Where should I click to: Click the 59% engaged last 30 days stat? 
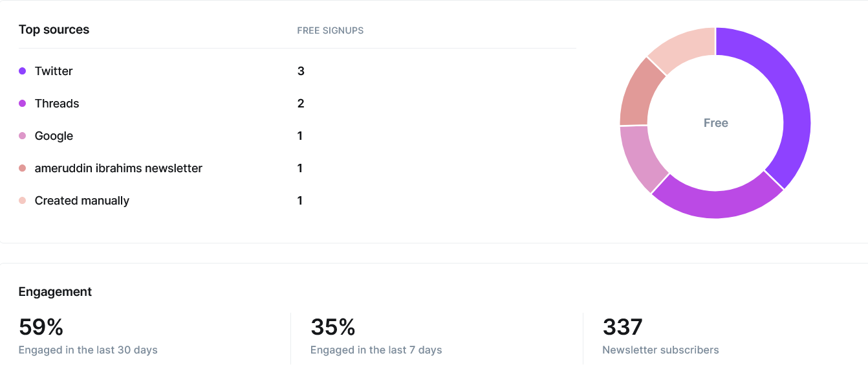coord(88,336)
